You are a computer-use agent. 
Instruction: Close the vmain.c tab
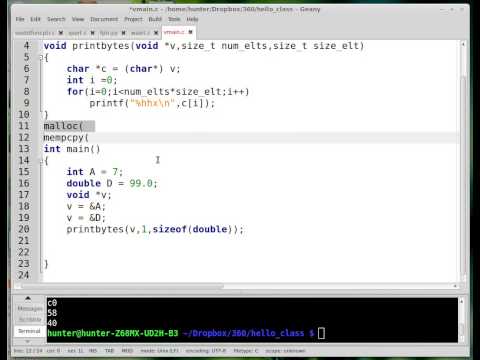point(190,32)
